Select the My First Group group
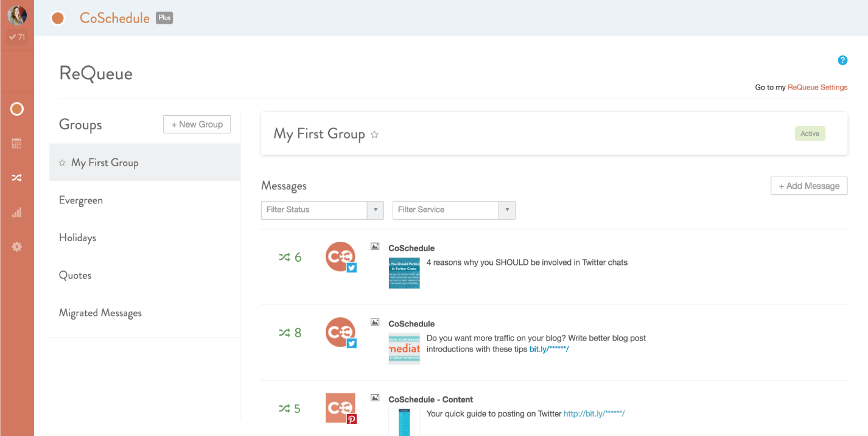The height and width of the screenshot is (436, 868). point(145,163)
